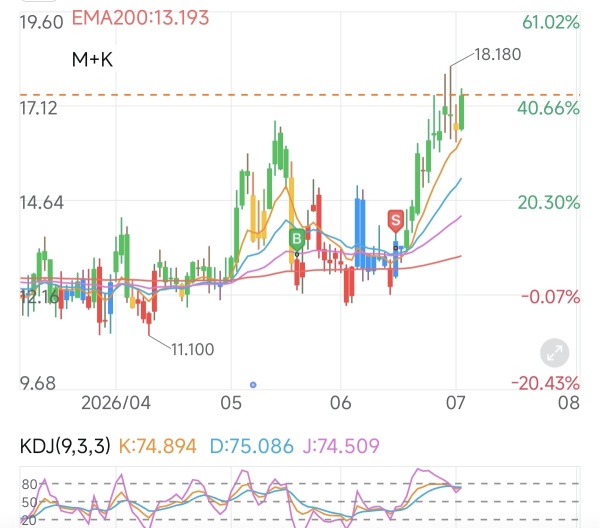This screenshot has height=528, width=600.
Task: Click the EMA200:13.193 indicator label
Action: pyautogui.click(x=140, y=18)
